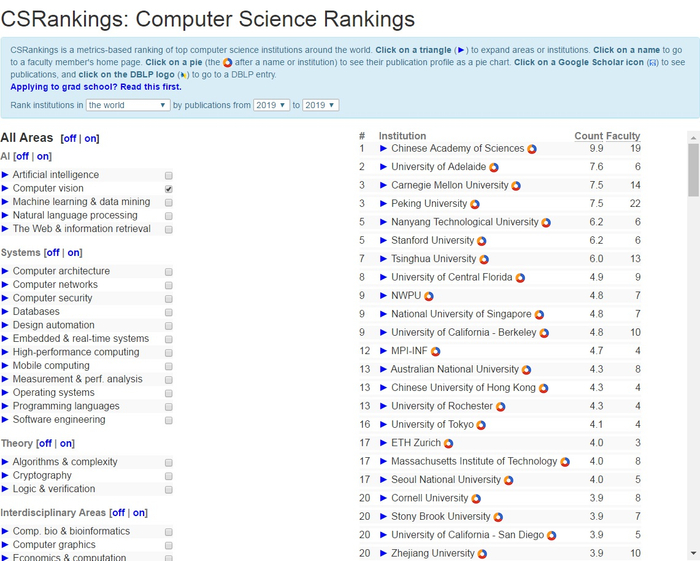View Chinese University of Hong Kong pie chart

[543, 388]
